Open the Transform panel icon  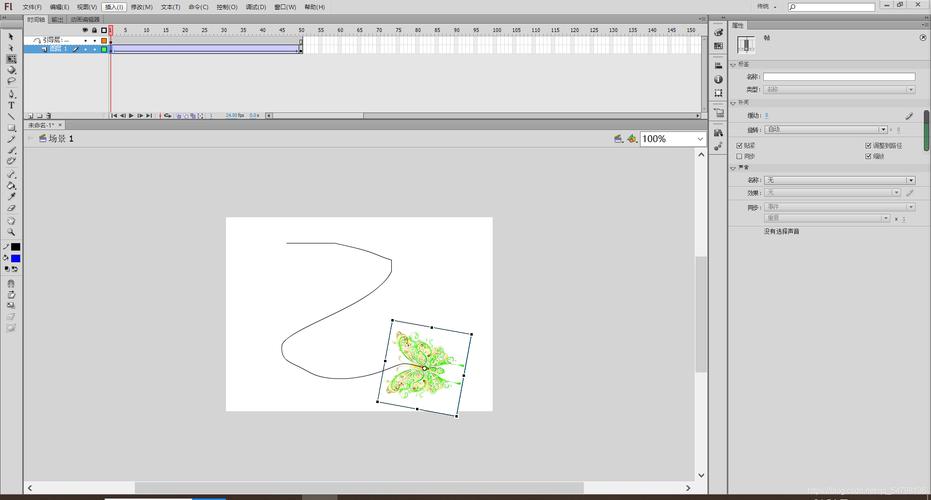[718, 93]
